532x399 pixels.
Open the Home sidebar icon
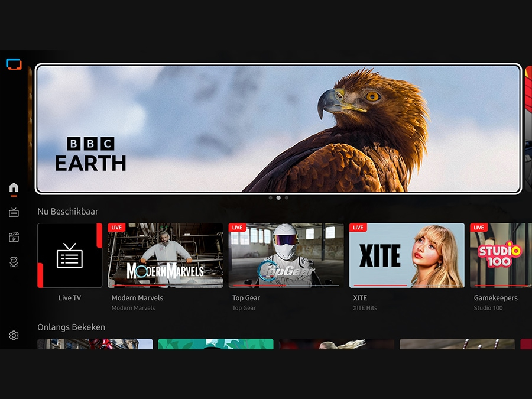(14, 187)
